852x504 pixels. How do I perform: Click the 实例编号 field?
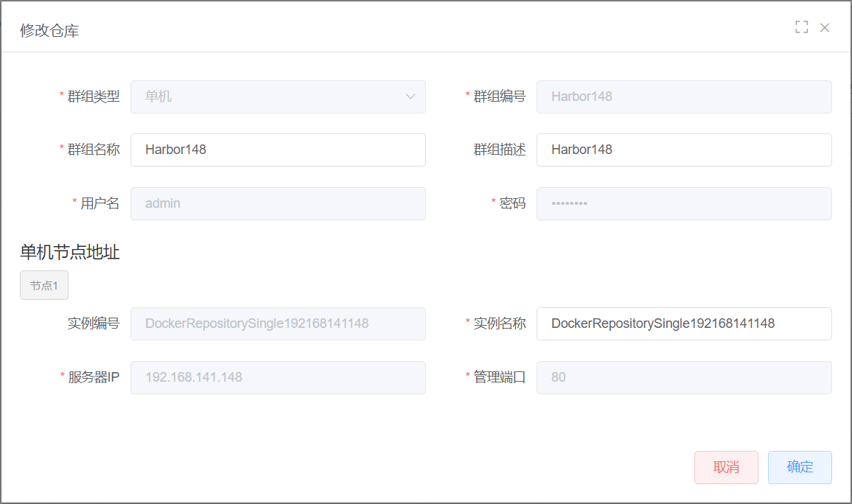click(x=278, y=323)
